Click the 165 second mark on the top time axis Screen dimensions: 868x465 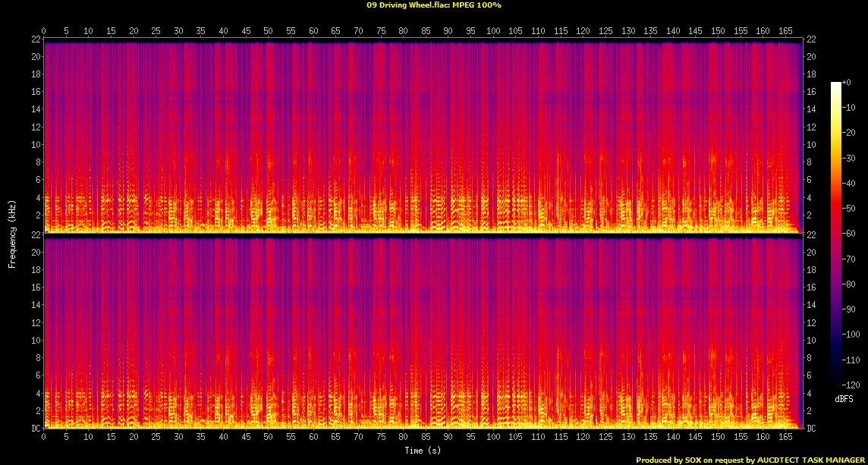pyautogui.click(x=785, y=31)
